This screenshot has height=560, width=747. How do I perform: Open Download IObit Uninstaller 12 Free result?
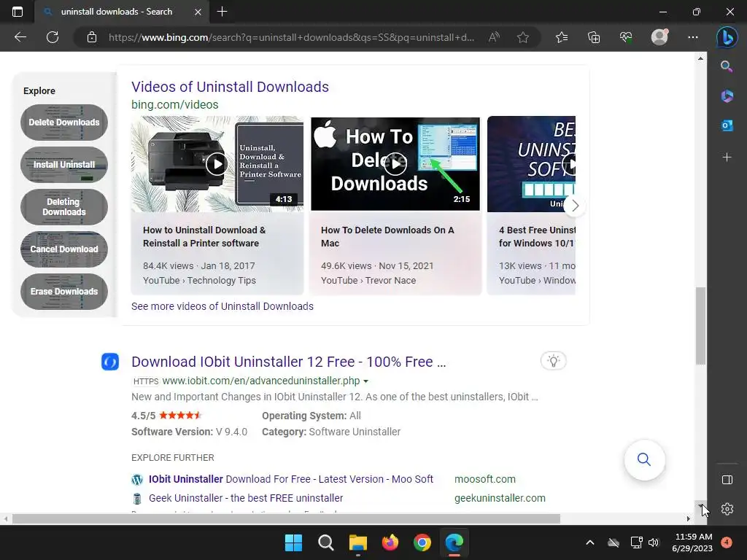pyautogui.click(x=289, y=362)
